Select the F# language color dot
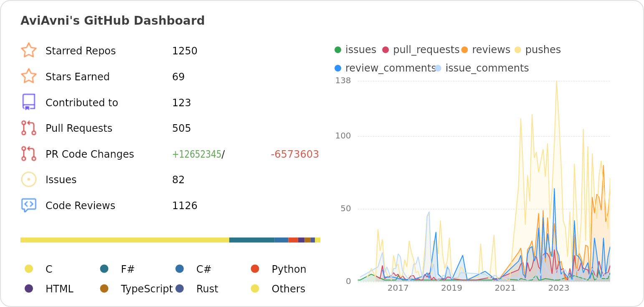 pos(104,269)
